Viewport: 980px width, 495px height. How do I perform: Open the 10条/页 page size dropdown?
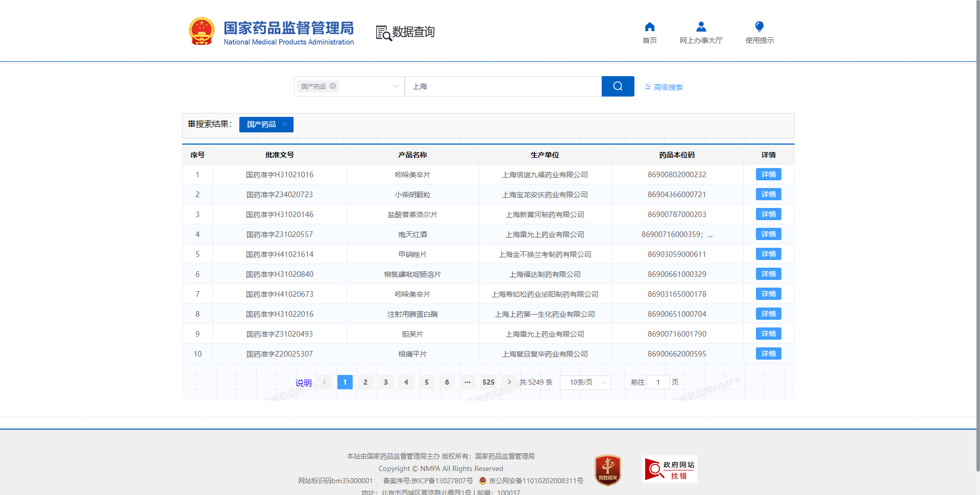click(585, 383)
